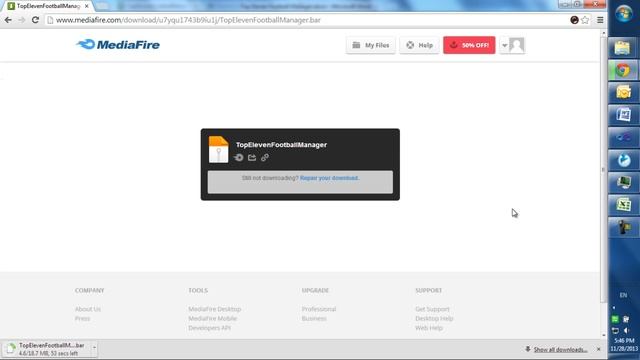Click the TopElevenFootballM...bar download item
The height and width of the screenshot is (360, 640).
[47, 349]
